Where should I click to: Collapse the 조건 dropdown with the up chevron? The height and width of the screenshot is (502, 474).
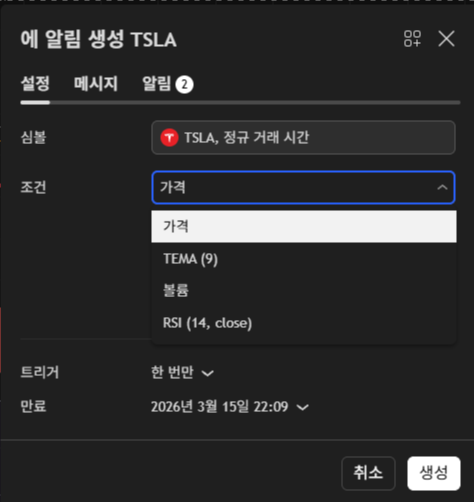coord(442,187)
